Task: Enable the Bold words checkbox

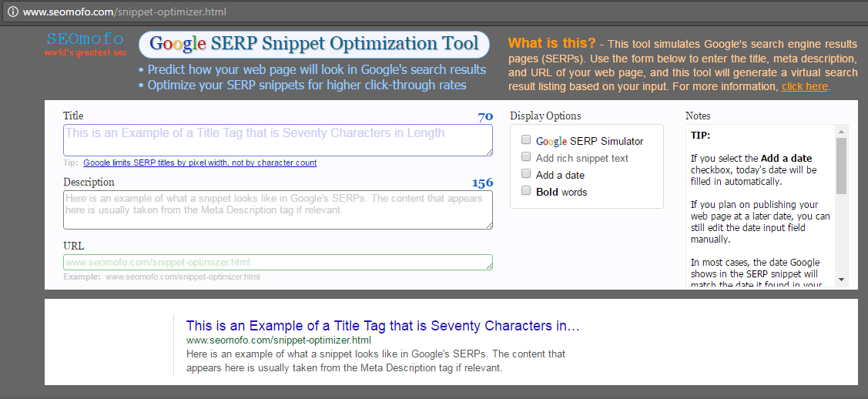Action: (526, 190)
